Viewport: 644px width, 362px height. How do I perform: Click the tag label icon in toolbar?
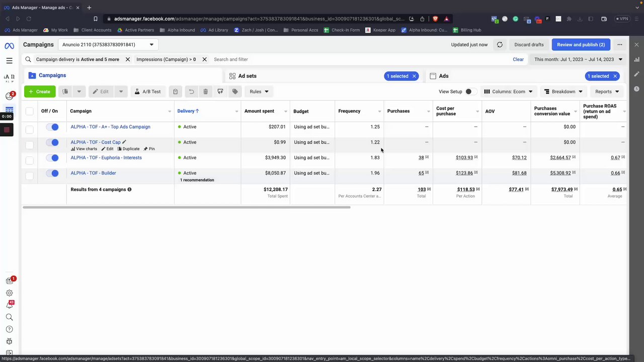[x=235, y=92]
